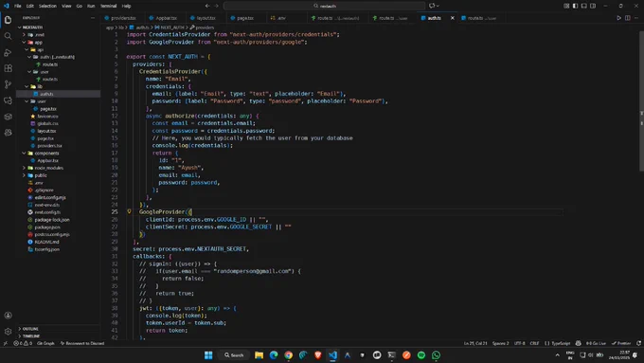
Task: Open Run and Debug view
Action: pyautogui.click(x=8, y=52)
